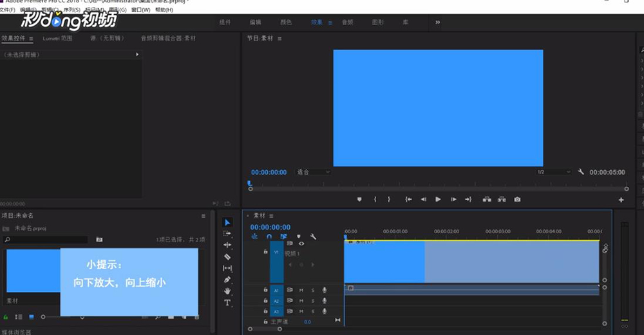Select the Track Select Forward tool
The image size is (644, 335).
click(227, 233)
